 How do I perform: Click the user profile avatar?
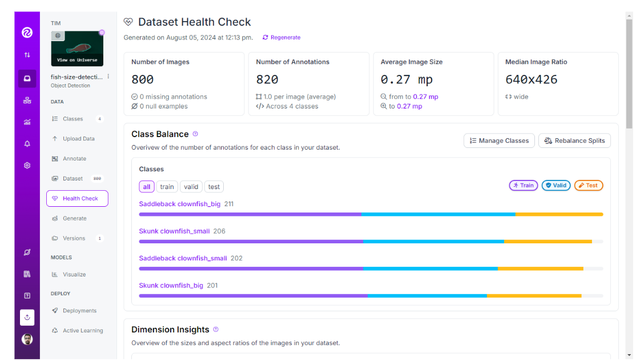click(x=27, y=339)
